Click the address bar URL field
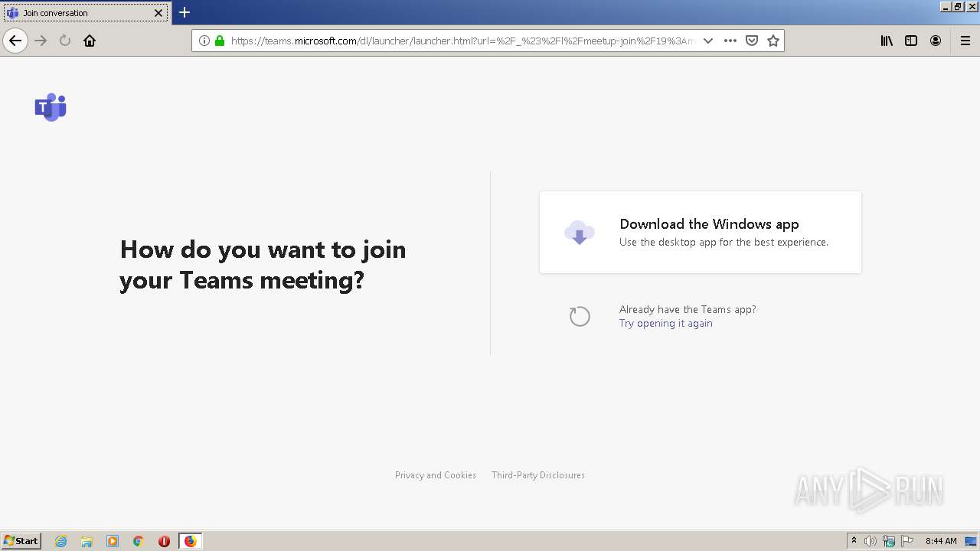The height and width of the screenshot is (551, 980). 462,41
